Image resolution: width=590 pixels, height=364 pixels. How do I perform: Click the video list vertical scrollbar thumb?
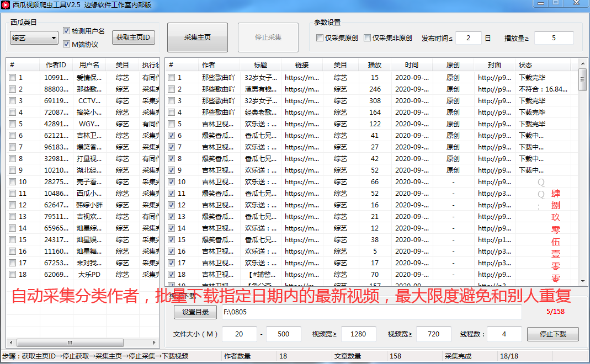point(582,79)
